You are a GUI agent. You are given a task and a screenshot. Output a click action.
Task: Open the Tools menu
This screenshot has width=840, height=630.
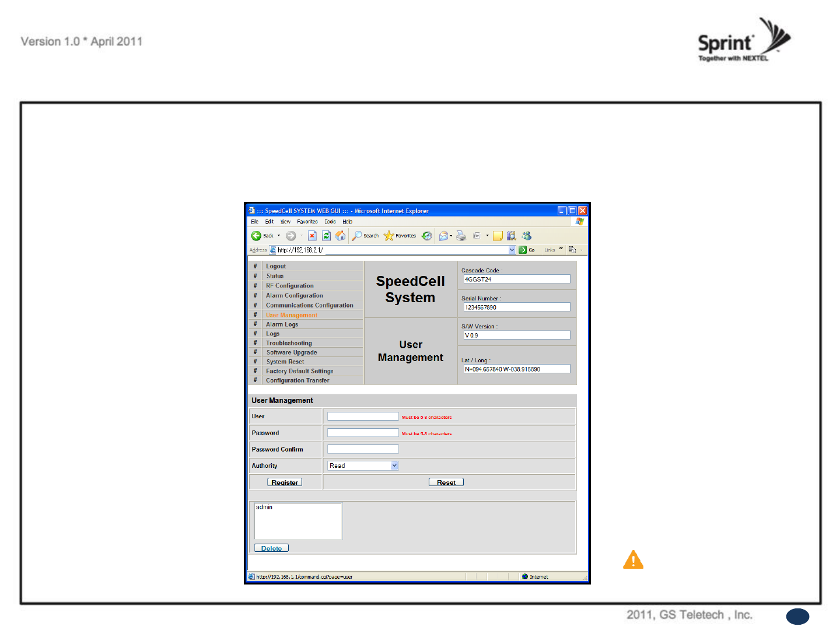330,222
